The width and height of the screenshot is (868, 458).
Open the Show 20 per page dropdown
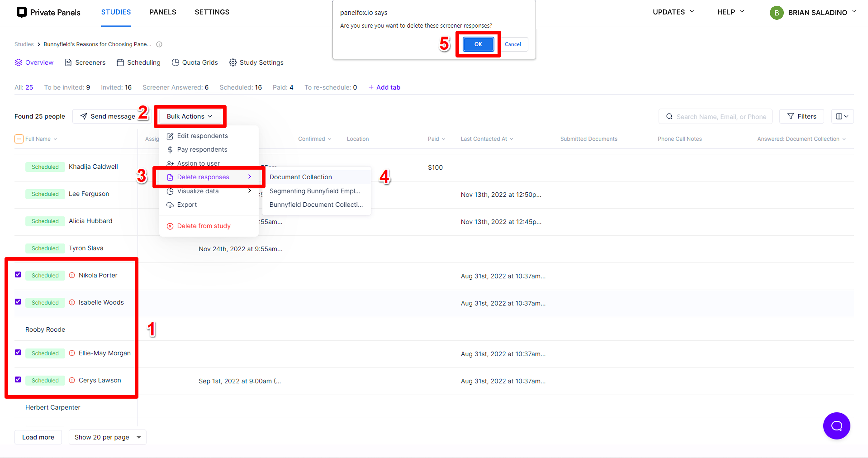click(108, 437)
